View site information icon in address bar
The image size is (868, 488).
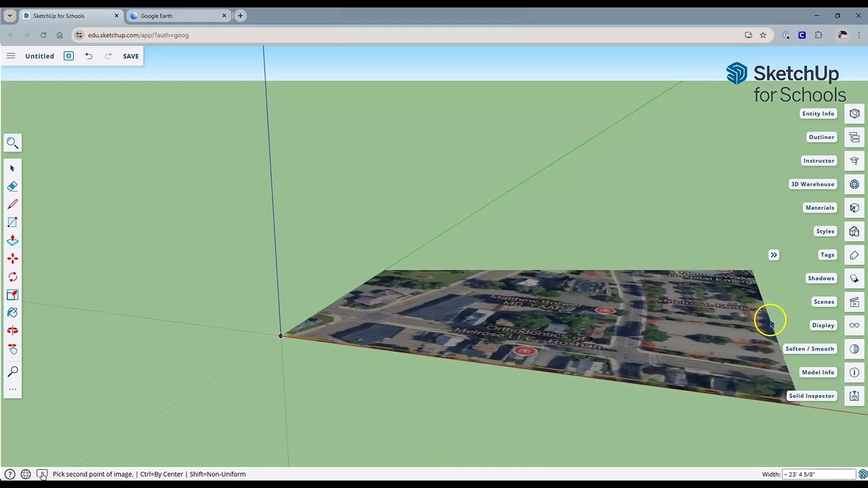[x=79, y=35]
